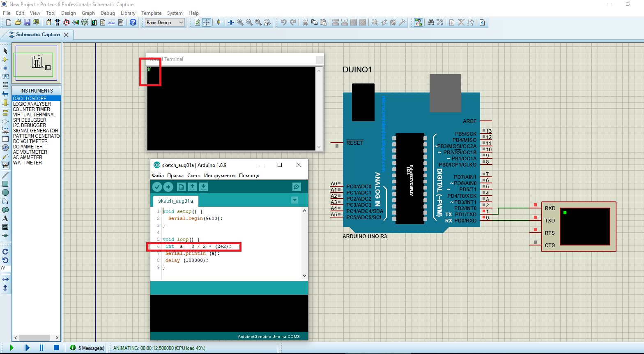Close the Schematic Capture tab
Image resolution: width=644 pixels, height=354 pixels.
coord(66,35)
